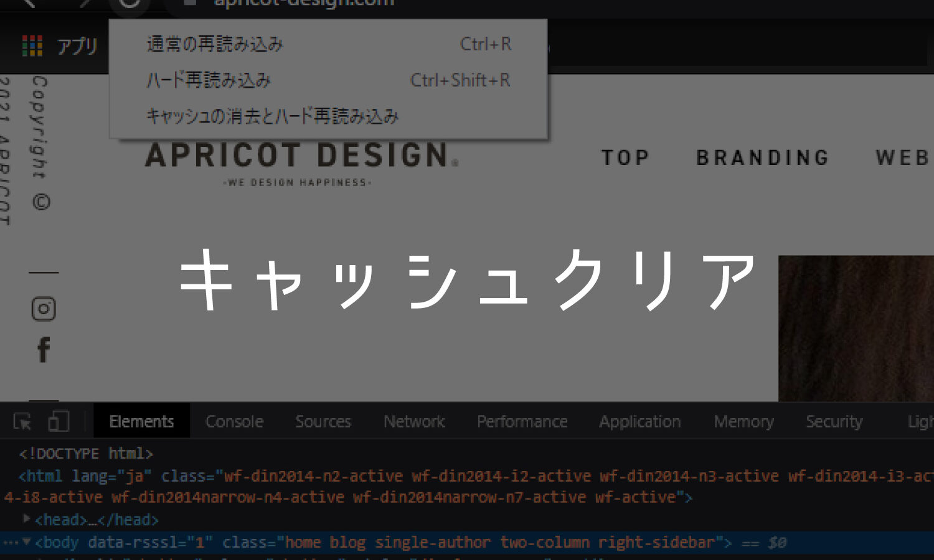
Task: Expand the <head> node in DOM tree
Action: [x=26, y=518]
